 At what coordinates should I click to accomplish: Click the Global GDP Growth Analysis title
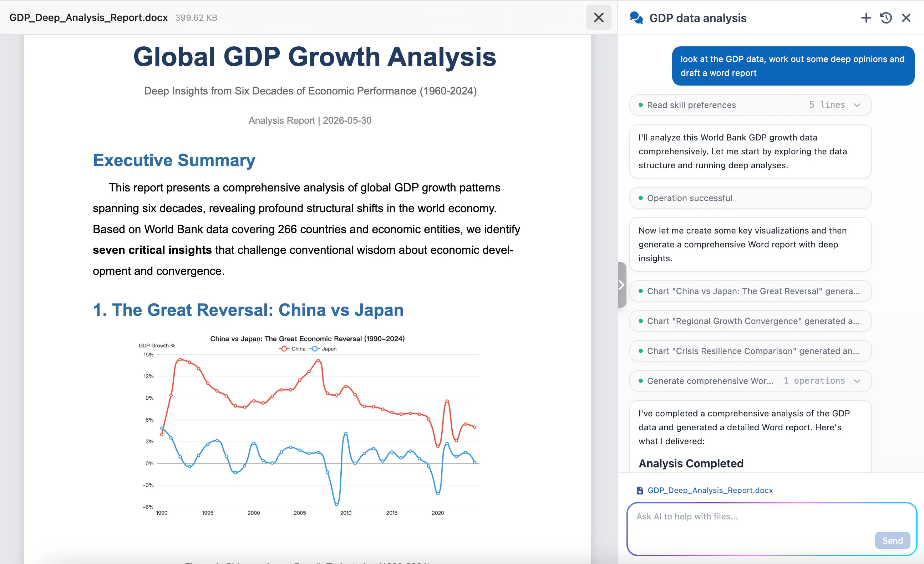coord(315,57)
